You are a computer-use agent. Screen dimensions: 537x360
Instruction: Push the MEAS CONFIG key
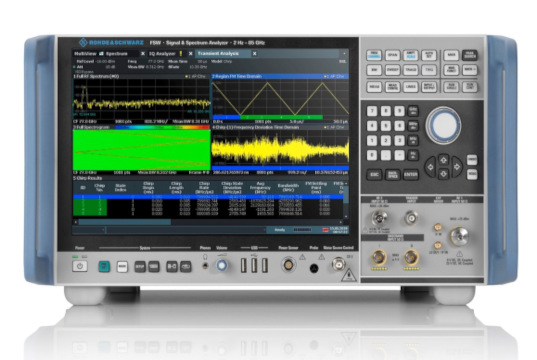pyautogui.click(x=392, y=87)
